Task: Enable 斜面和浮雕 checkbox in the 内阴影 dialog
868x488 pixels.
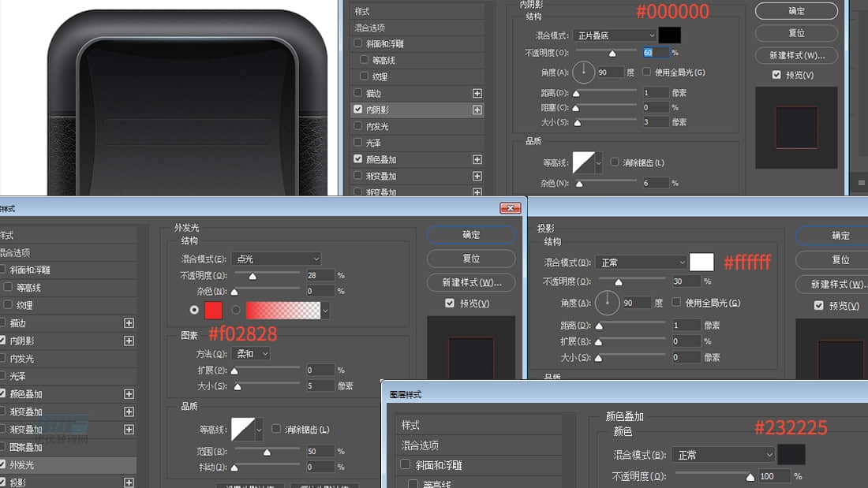Action: [357, 43]
